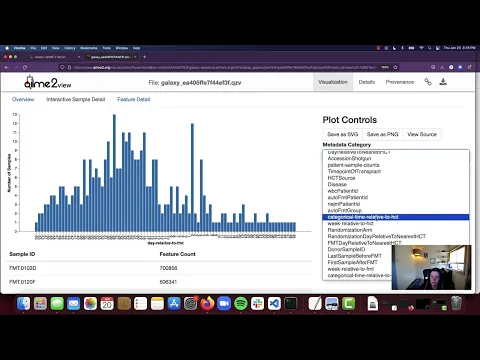The image size is (480, 360).
Task: Select the autoFmtGroup metadata option
Action: [x=396, y=210]
